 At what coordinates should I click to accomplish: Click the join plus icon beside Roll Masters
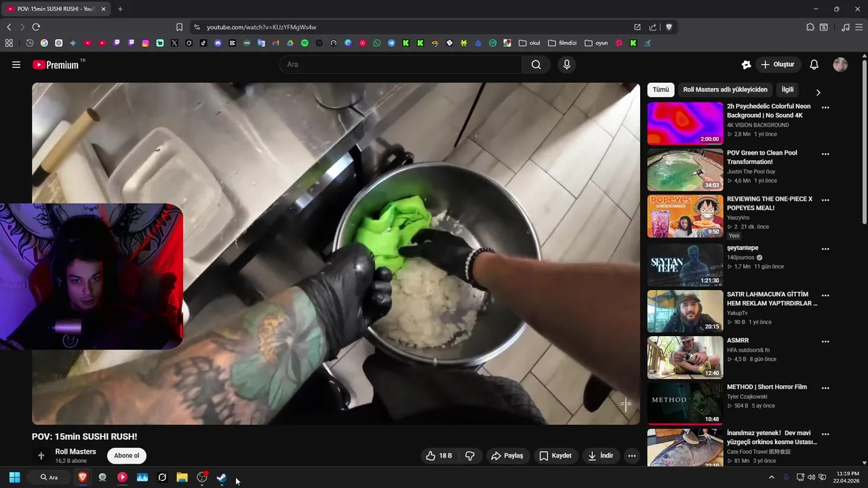click(41, 455)
